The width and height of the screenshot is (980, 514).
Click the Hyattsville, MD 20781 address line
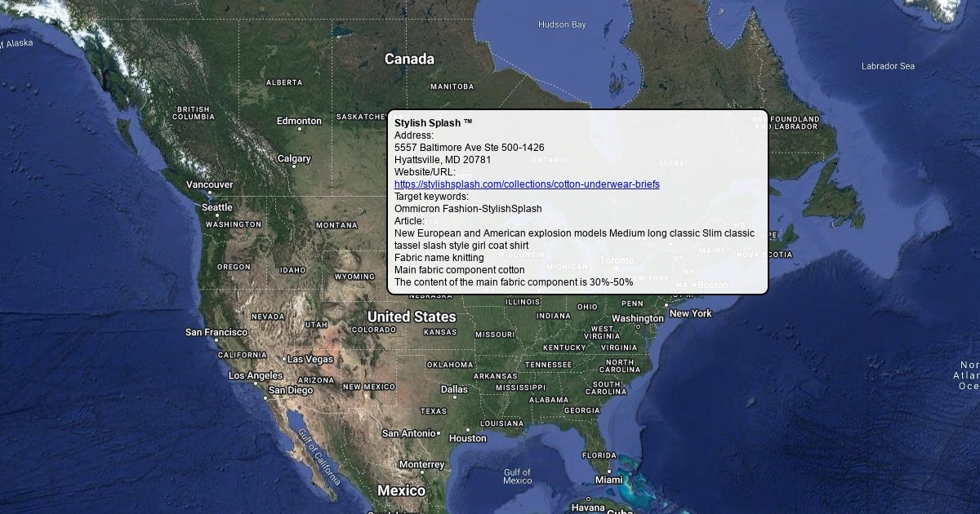pyautogui.click(x=443, y=160)
